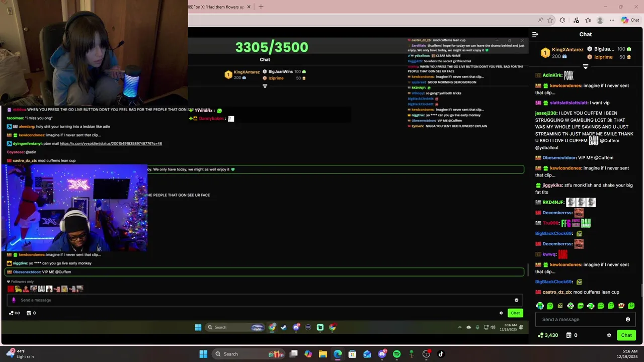
Task: Click the green Chat button in streamed window
Action: click(515, 313)
